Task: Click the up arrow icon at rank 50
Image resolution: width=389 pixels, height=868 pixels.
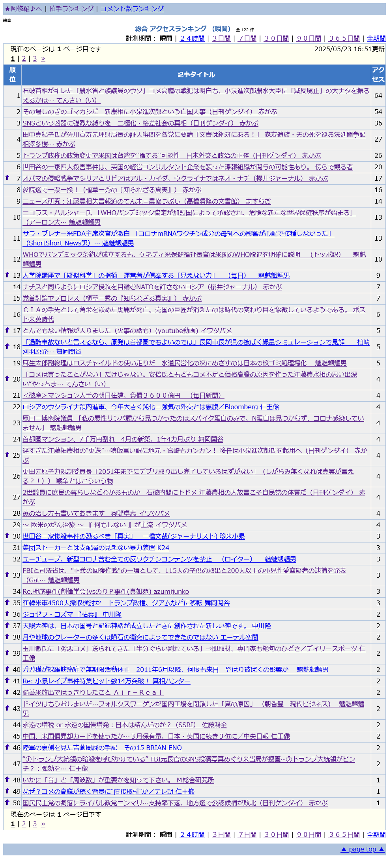Action: (7, 803)
